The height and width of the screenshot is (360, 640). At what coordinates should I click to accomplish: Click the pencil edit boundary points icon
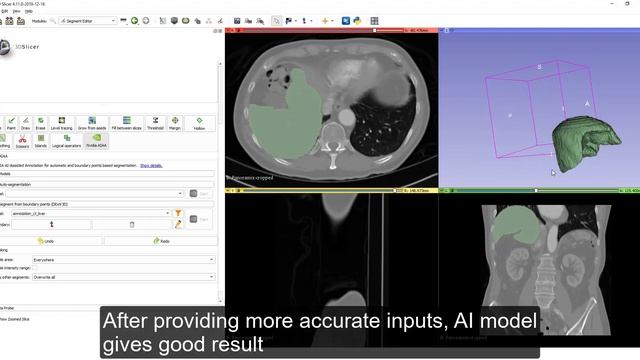[178, 224]
